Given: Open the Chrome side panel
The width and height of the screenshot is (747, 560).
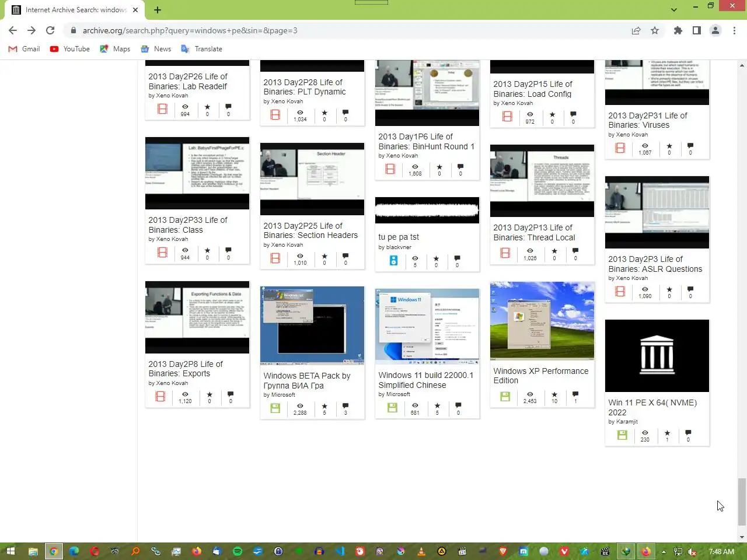Looking at the screenshot, I should (696, 30).
